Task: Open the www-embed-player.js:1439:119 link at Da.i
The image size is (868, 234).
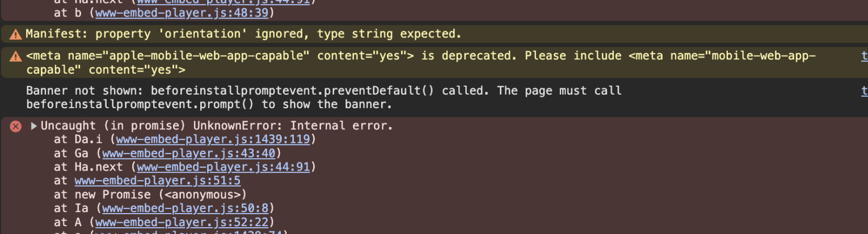Action: pyautogui.click(x=213, y=139)
